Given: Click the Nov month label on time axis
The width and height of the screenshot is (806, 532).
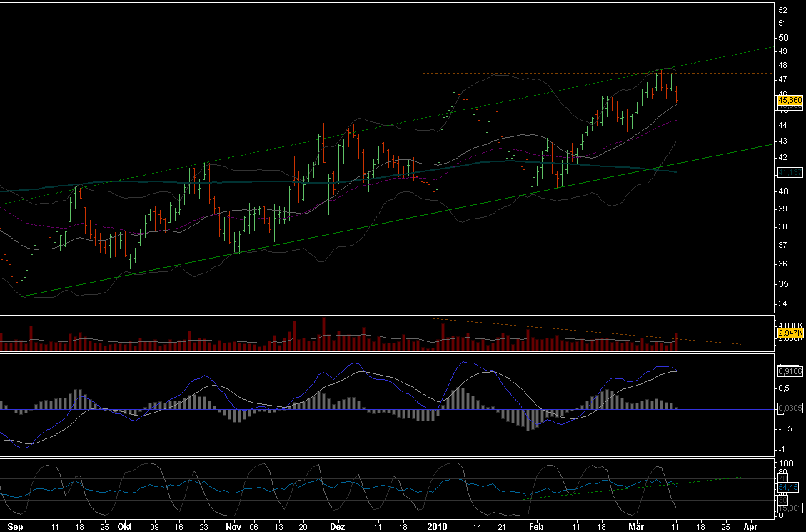Looking at the screenshot, I should click(234, 527).
